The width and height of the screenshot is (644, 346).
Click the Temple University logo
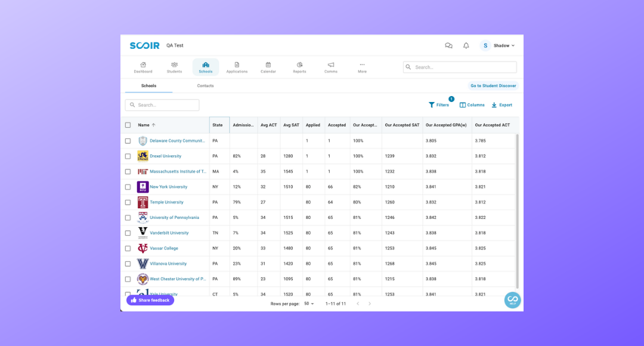(x=143, y=202)
